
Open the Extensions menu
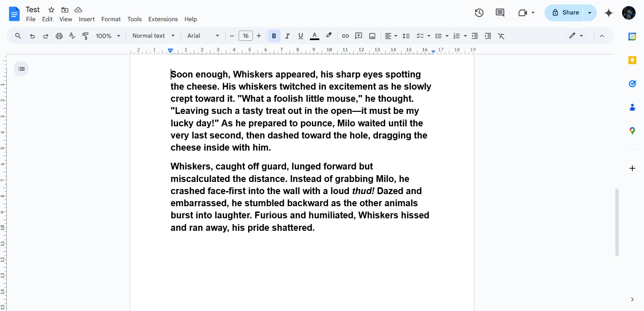click(x=163, y=19)
